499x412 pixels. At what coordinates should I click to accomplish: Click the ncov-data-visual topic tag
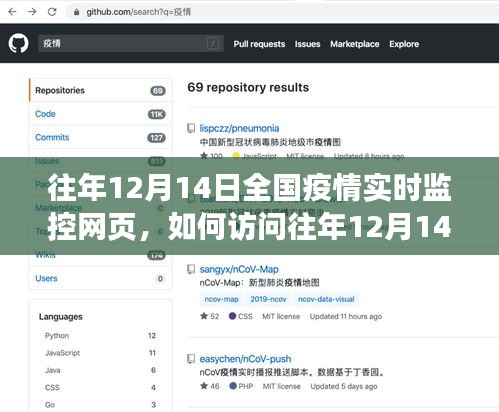pos(326,299)
